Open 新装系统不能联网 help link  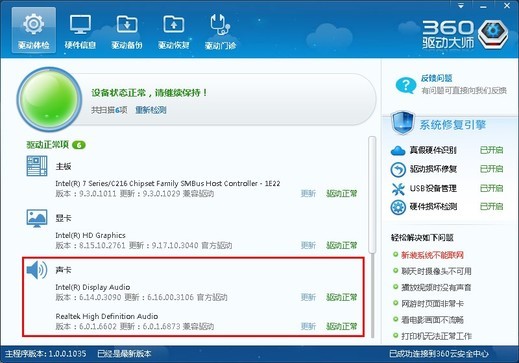[x=432, y=255]
